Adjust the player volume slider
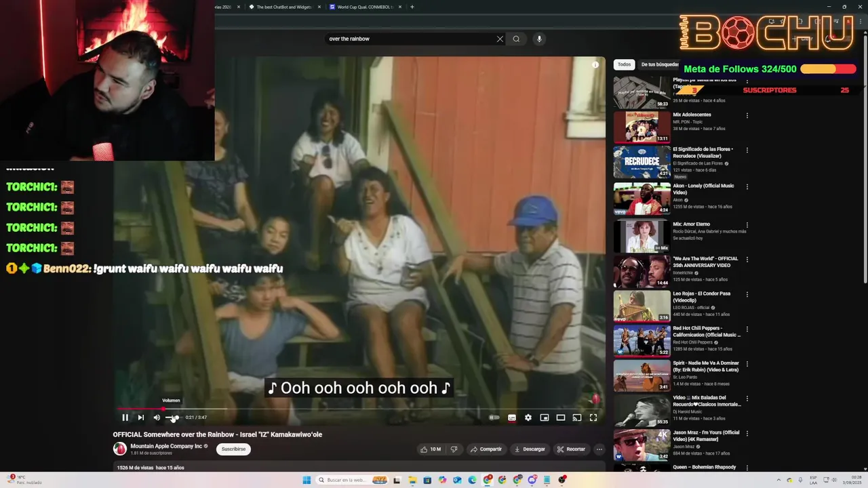Screen dimensions: 868x488 [x=173, y=418]
